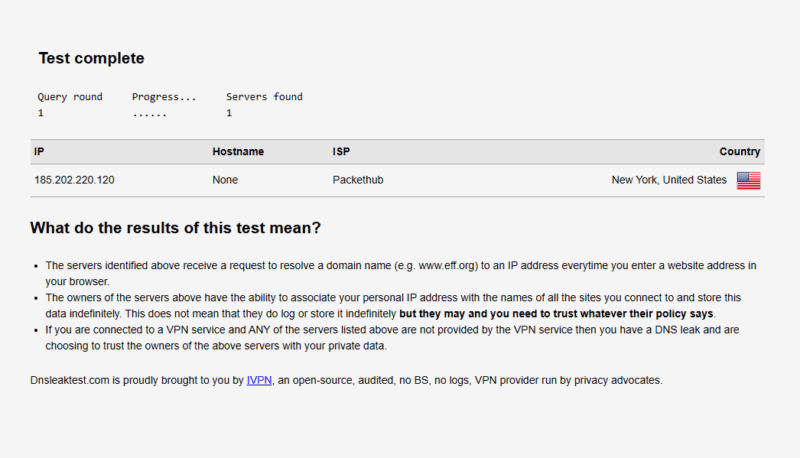Screen dimensions: 800x458
Task: Click the IP column header
Action: pyautogui.click(x=39, y=151)
